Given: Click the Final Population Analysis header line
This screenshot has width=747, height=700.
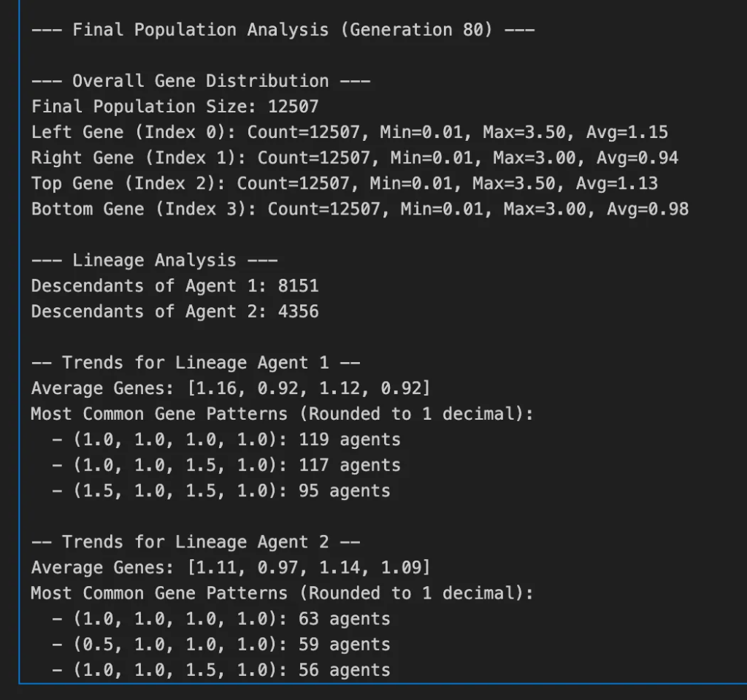Looking at the screenshot, I should 283,30.
